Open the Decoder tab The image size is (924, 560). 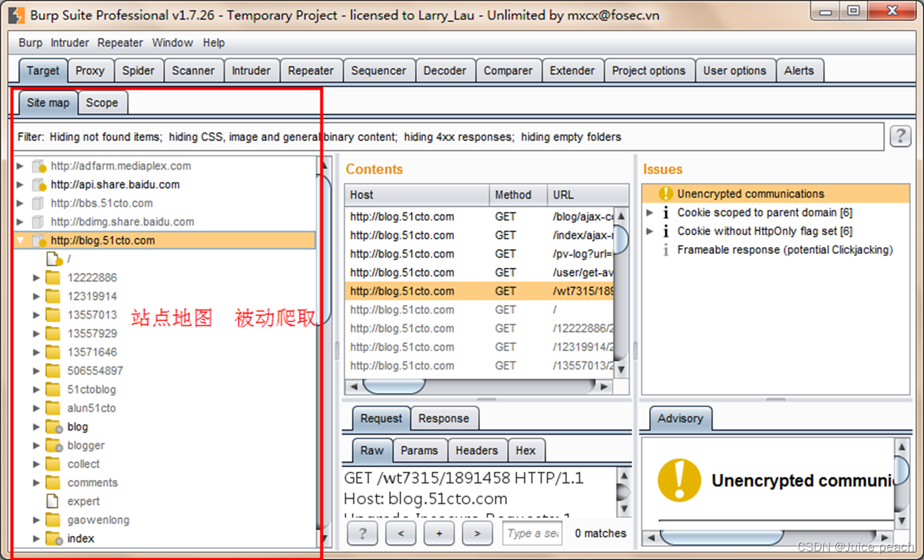pyautogui.click(x=445, y=70)
